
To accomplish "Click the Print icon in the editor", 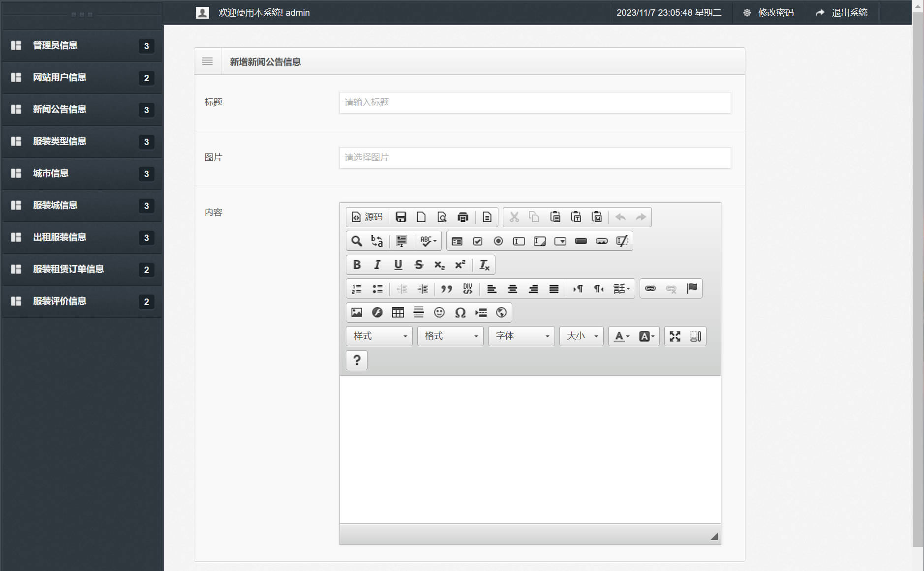I will (462, 217).
